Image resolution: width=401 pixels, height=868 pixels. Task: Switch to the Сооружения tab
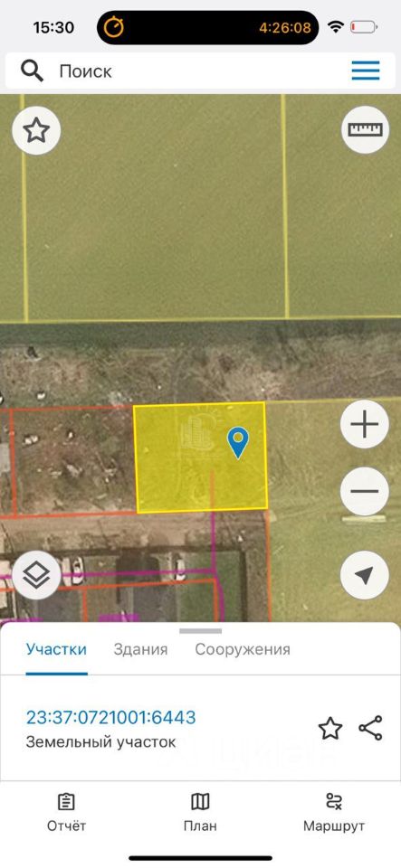pyautogui.click(x=243, y=649)
